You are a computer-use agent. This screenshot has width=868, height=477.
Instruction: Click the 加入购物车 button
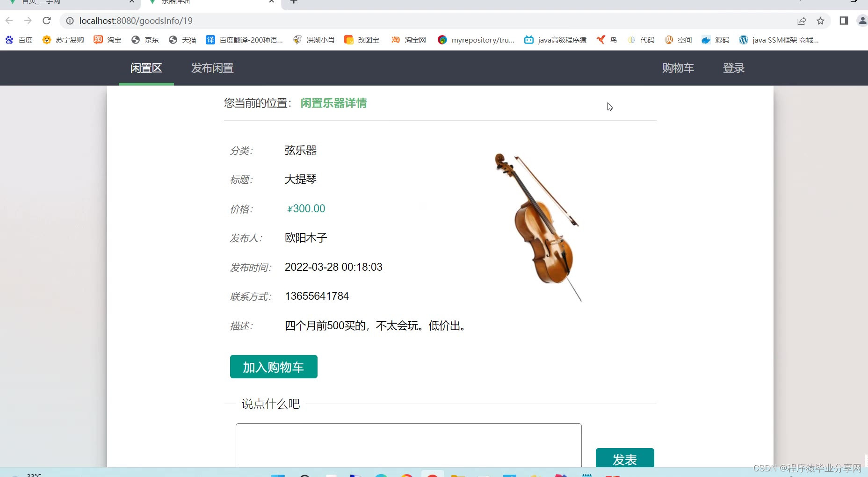coord(274,367)
